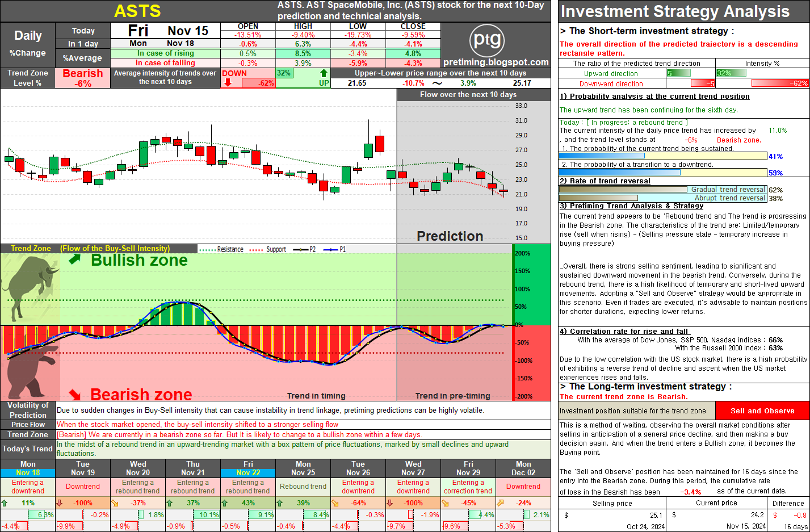Click the Resistance legend entry
Image resolution: width=810 pixels, height=532 pixels.
[x=221, y=249]
